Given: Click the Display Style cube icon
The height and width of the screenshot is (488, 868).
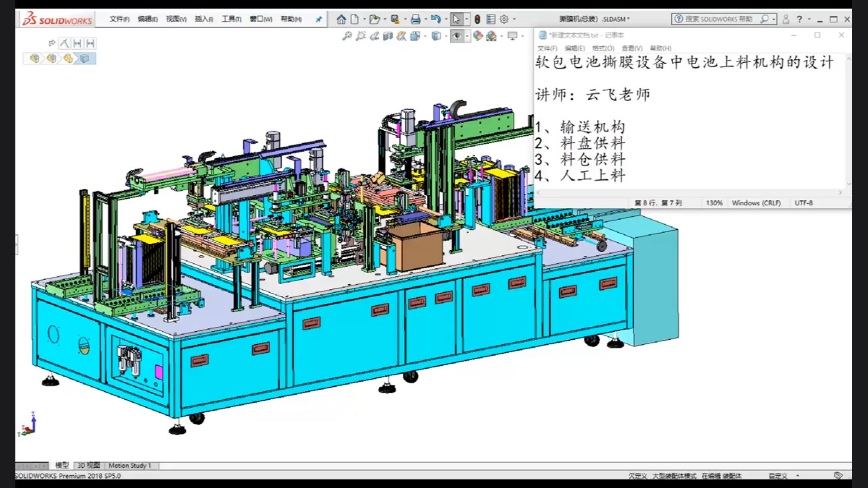Looking at the screenshot, I should coord(436,36).
